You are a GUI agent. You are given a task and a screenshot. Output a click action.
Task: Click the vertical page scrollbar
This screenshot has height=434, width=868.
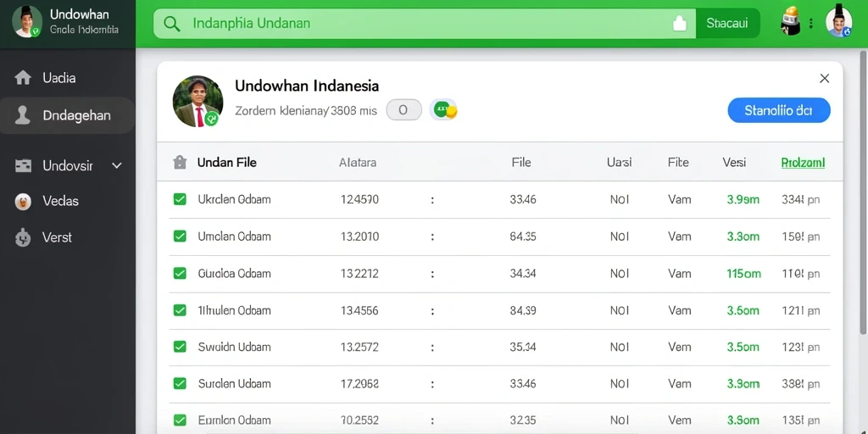click(862, 192)
